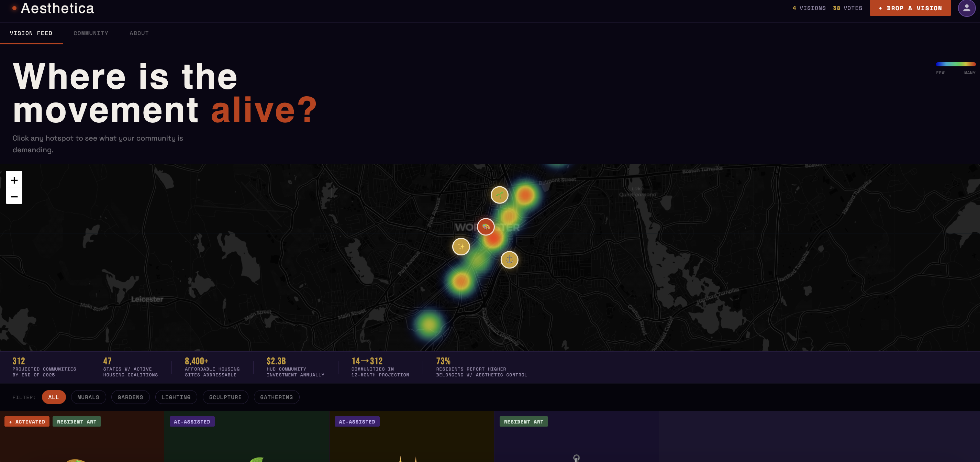
Task: Filter visions by Gardens
Action: (130, 397)
